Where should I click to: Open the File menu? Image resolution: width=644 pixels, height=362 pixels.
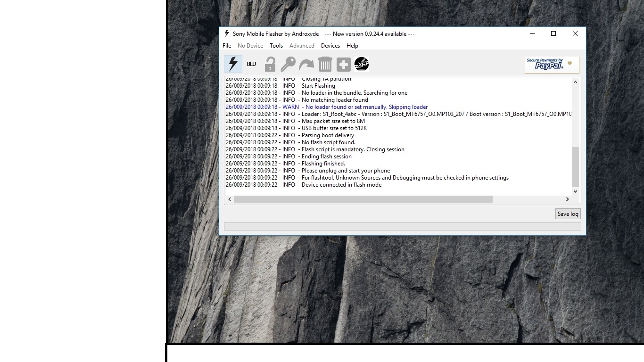tap(227, 46)
